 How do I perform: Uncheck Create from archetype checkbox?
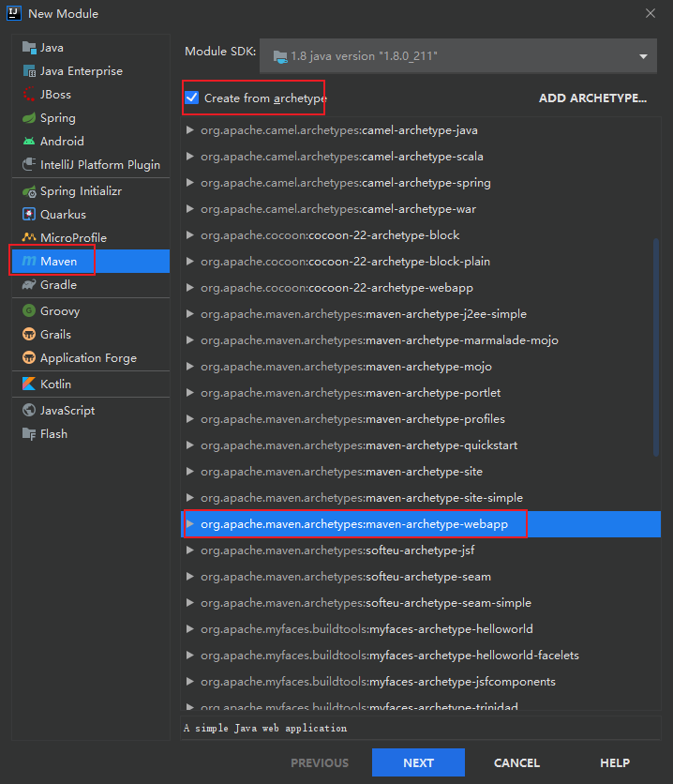tap(192, 98)
